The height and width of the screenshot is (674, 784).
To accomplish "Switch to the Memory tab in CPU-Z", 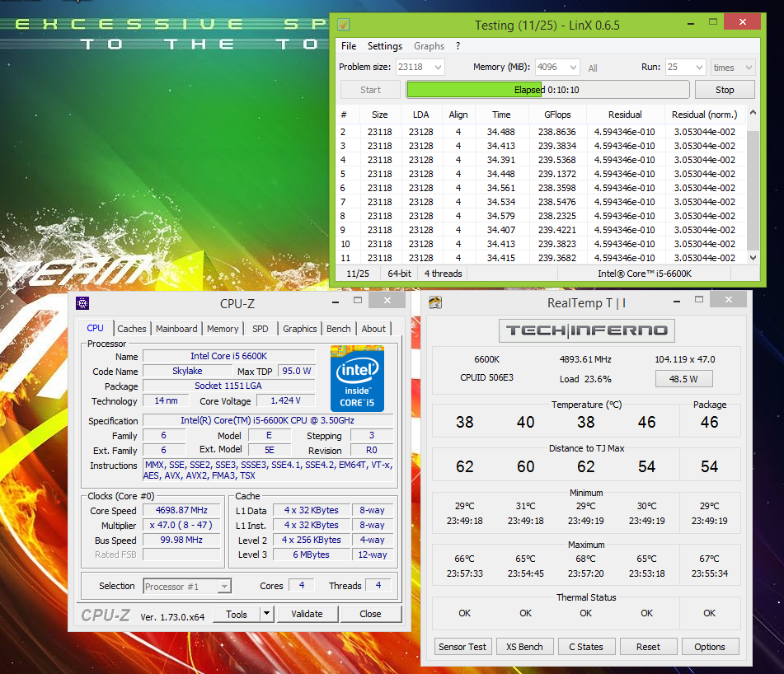I will coord(223,329).
